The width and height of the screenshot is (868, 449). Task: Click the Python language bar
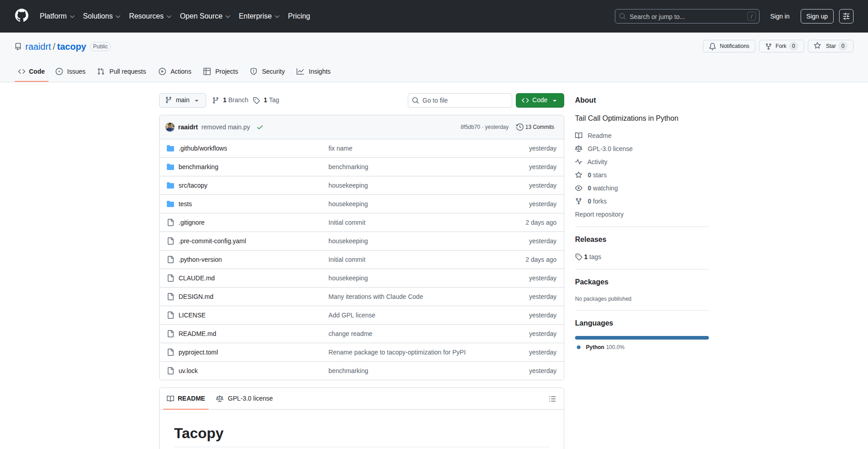pyautogui.click(x=642, y=338)
